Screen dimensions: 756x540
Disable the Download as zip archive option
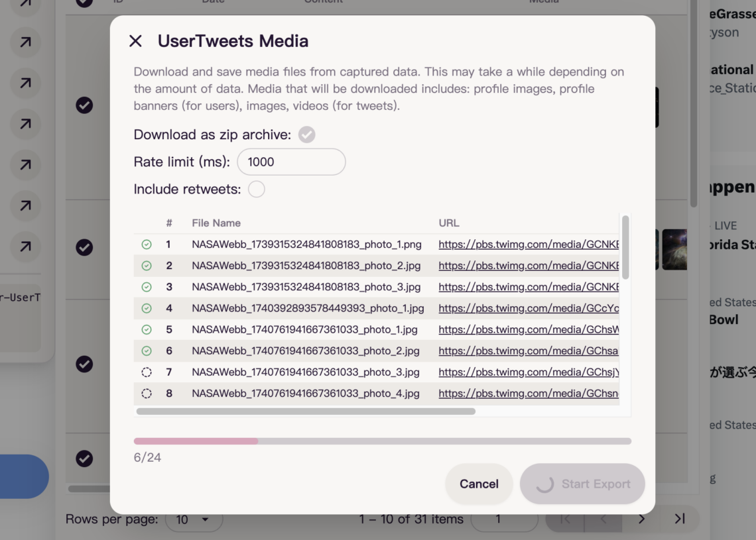(305, 134)
